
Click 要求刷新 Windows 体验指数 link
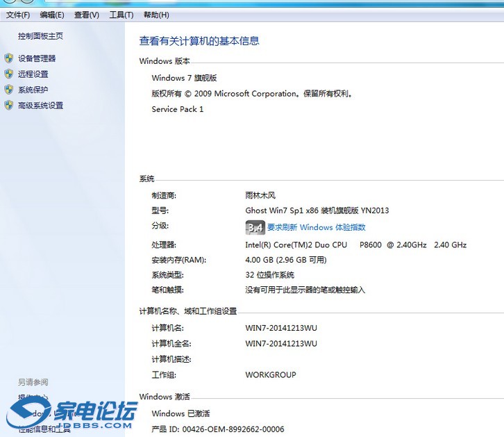[x=317, y=227]
